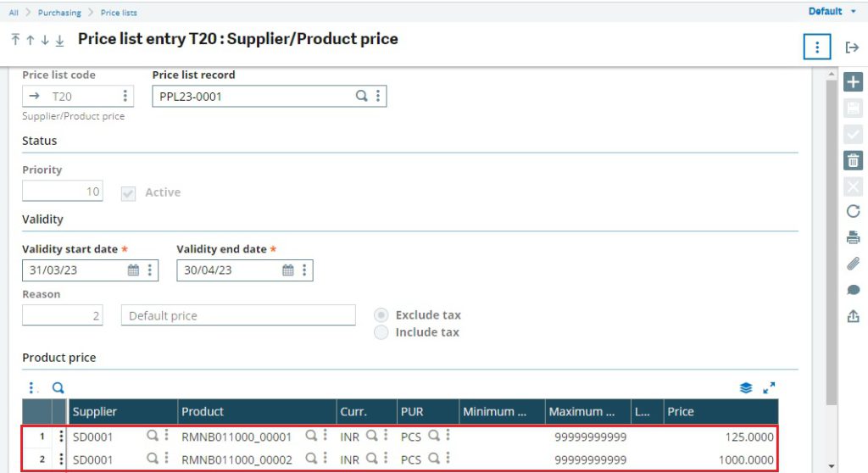
Task: Click the vertical scrollbar up arrow
Action: pyautogui.click(x=832, y=74)
